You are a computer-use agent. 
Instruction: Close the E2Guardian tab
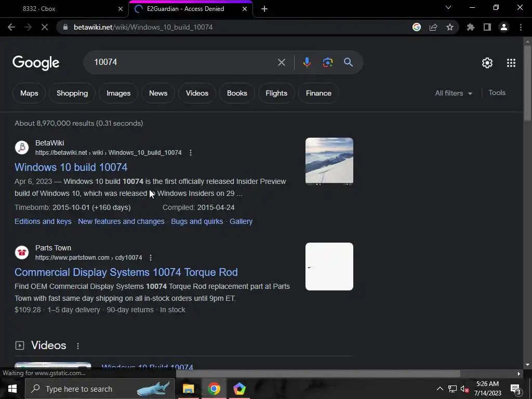(245, 9)
